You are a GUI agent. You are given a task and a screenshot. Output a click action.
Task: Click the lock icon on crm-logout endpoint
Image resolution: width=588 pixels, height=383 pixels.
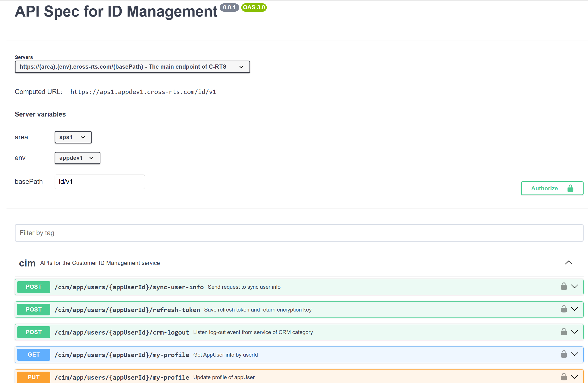click(x=564, y=331)
